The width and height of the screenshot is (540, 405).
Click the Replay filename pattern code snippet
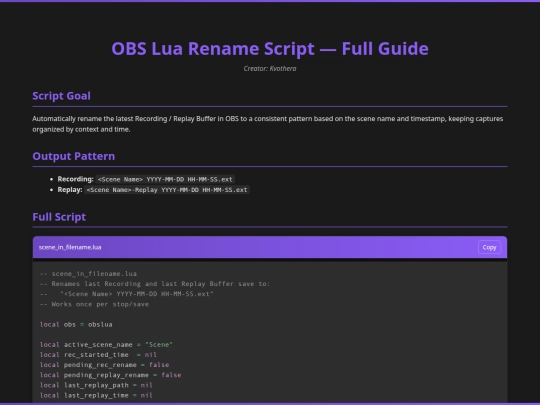coord(167,190)
